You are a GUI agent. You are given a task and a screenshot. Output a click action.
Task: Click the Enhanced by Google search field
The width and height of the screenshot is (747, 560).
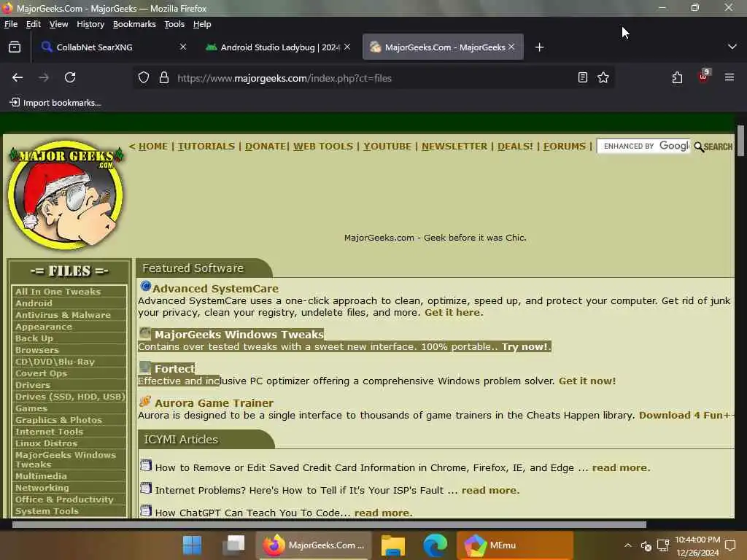point(643,146)
